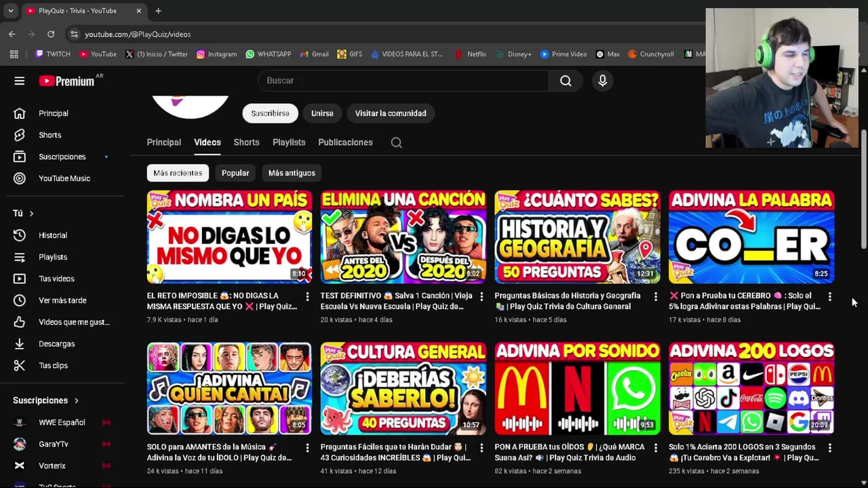This screenshot has width=868, height=488.
Task: Open the Crunchyroll bookmark
Action: pyautogui.click(x=651, y=54)
